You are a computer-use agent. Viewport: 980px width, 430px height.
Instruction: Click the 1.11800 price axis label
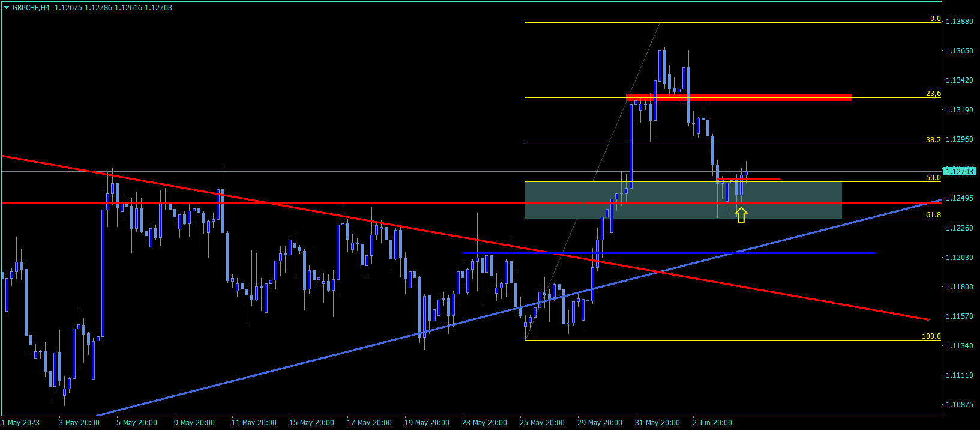[959, 287]
